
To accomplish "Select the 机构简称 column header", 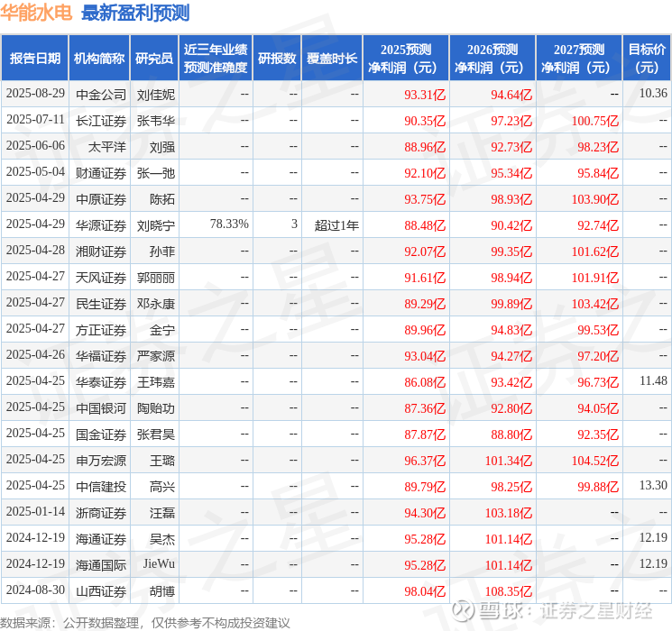I will point(99,59).
